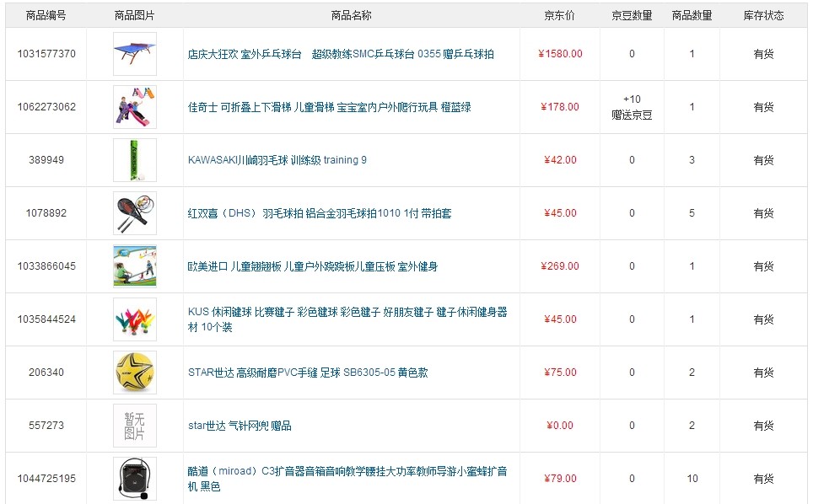Open the black miroad amplifier thumbnail
This screenshot has width=813, height=504.
pyautogui.click(x=135, y=478)
